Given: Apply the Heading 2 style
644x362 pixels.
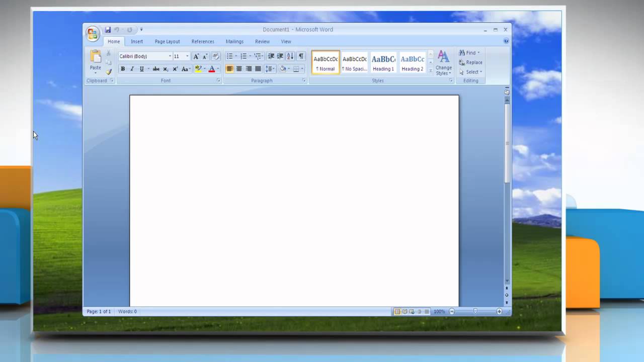Looking at the screenshot, I should tap(412, 63).
